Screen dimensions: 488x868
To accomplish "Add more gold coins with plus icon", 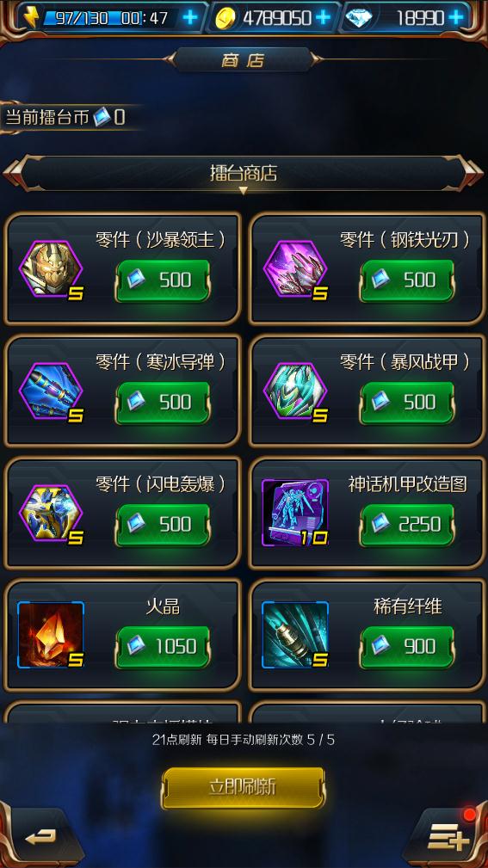I will (x=323, y=18).
